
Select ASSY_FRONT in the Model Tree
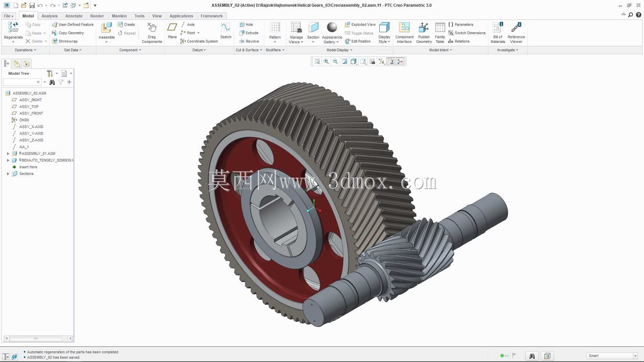coord(31,113)
